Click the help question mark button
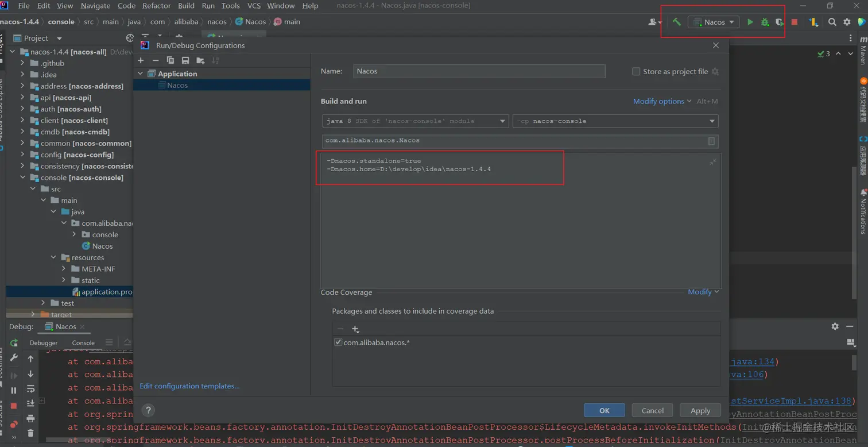Screen dimensions: 868x447 149,410
